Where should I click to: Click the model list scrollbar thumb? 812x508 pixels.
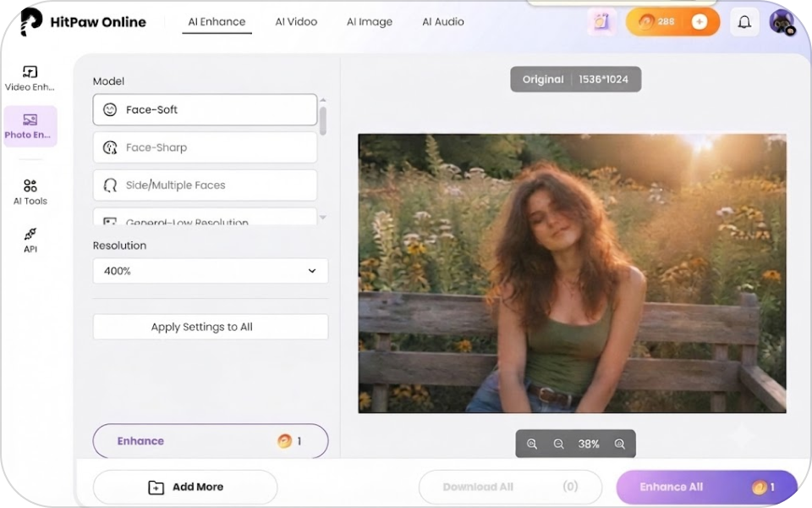pos(323,121)
